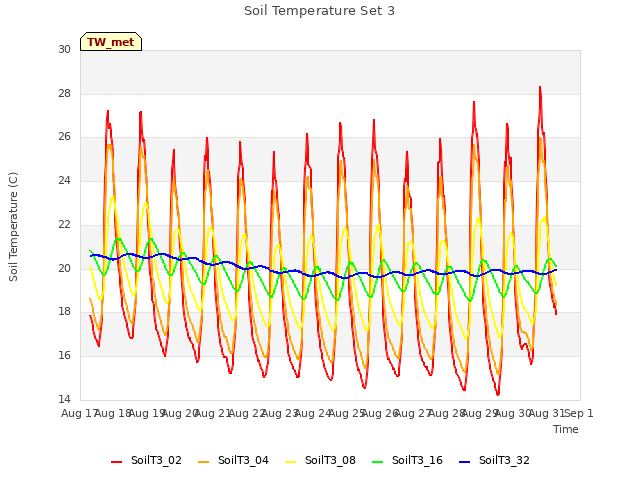This screenshot has width=640, height=480.
Task: Click the y-axis label 20
Action: click(64, 268)
